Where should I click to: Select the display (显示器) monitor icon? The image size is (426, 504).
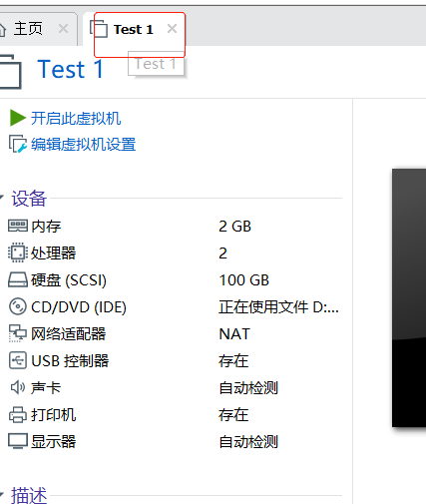tap(18, 441)
